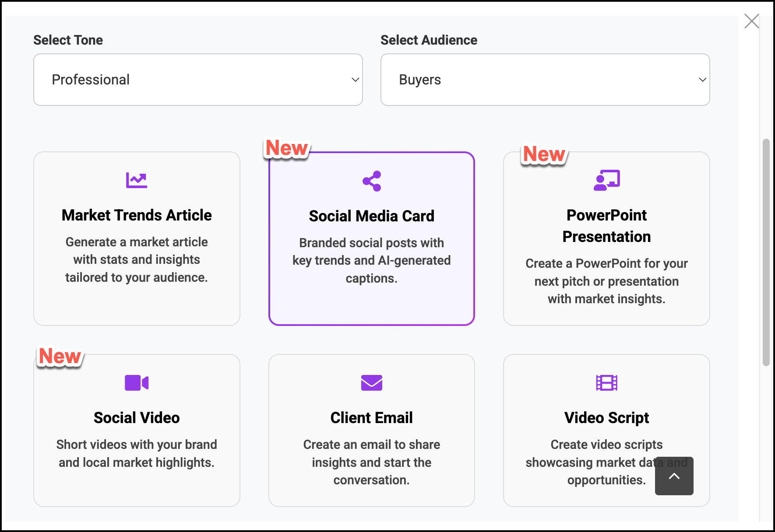The width and height of the screenshot is (775, 532).
Task: Choose the Client Email card title
Action: [372, 418]
